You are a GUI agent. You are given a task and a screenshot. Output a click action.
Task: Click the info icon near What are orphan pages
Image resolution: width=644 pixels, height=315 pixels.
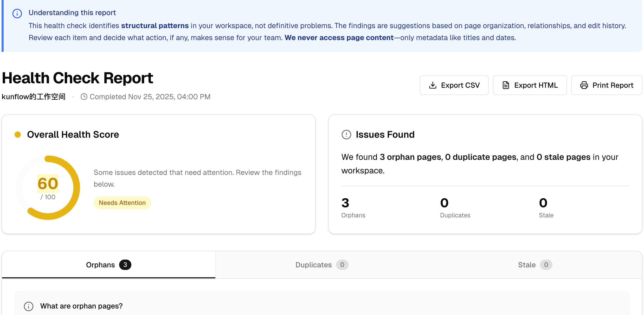(29, 306)
